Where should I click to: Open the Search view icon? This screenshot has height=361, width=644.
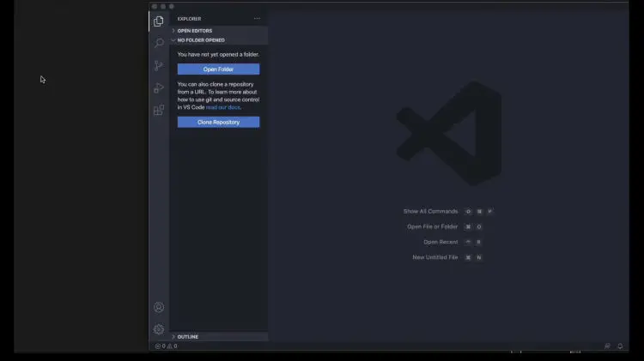[159, 43]
